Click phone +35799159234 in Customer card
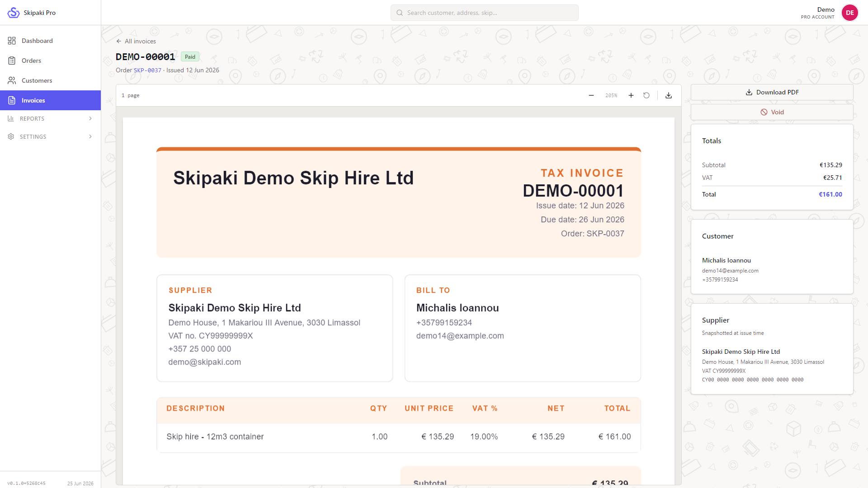The image size is (868, 488). [x=720, y=280]
